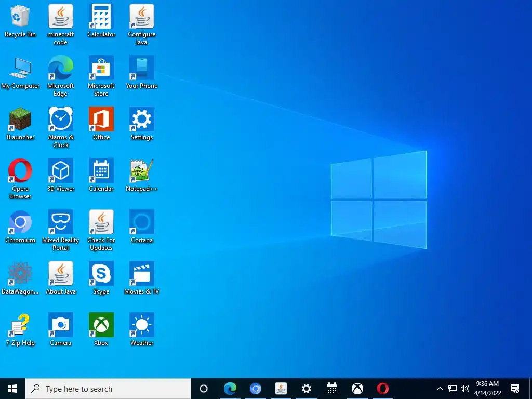
Task: Launch Skype from the desktop
Action: tap(101, 278)
